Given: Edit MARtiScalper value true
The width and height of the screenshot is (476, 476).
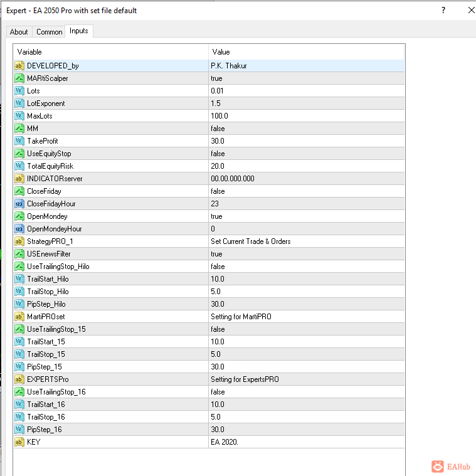Looking at the screenshot, I should click(306, 78).
